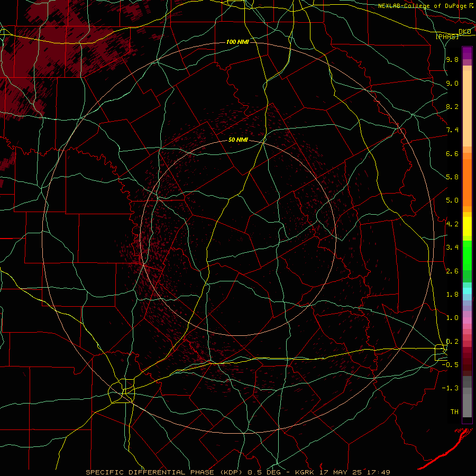The height and width of the screenshot is (476, 476).
Task: Pick the yellow segment of the color bar
Action: click(x=467, y=226)
